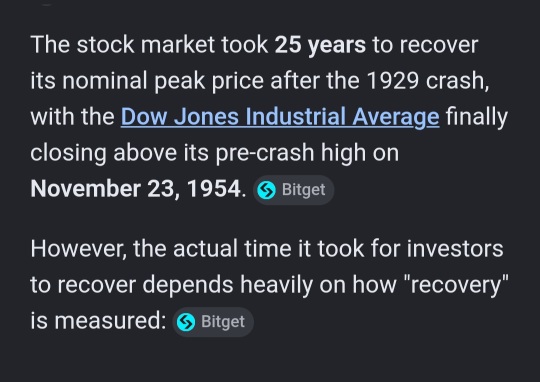This screenshot has width=540, height=382.
Task: Click the 'nominal peak price' phrase
Action: click(163, 81)
